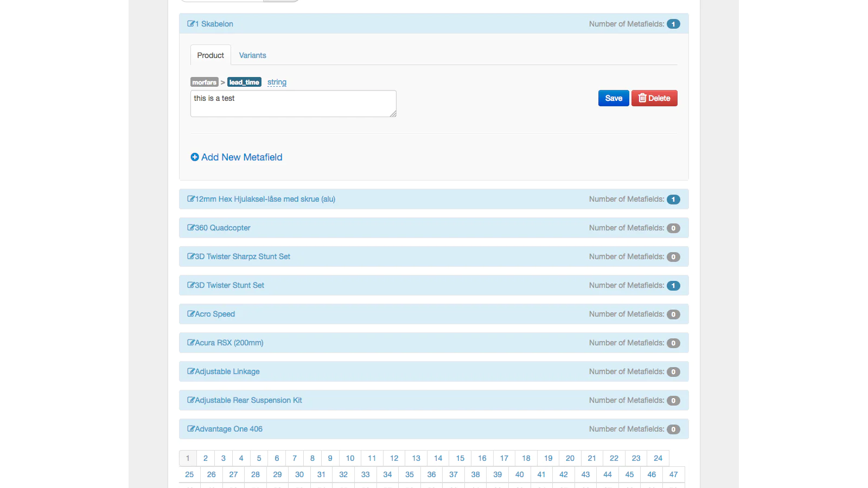Click metafield count badge for 3D Twister Stunt Set
Viewport: 868px width, 488px height.
point(673,285)
